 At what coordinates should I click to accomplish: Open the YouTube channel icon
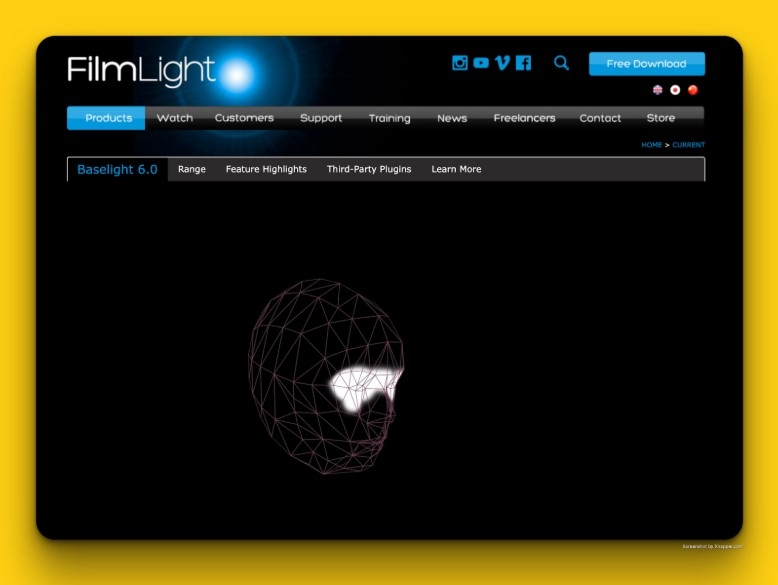[481, 63]
